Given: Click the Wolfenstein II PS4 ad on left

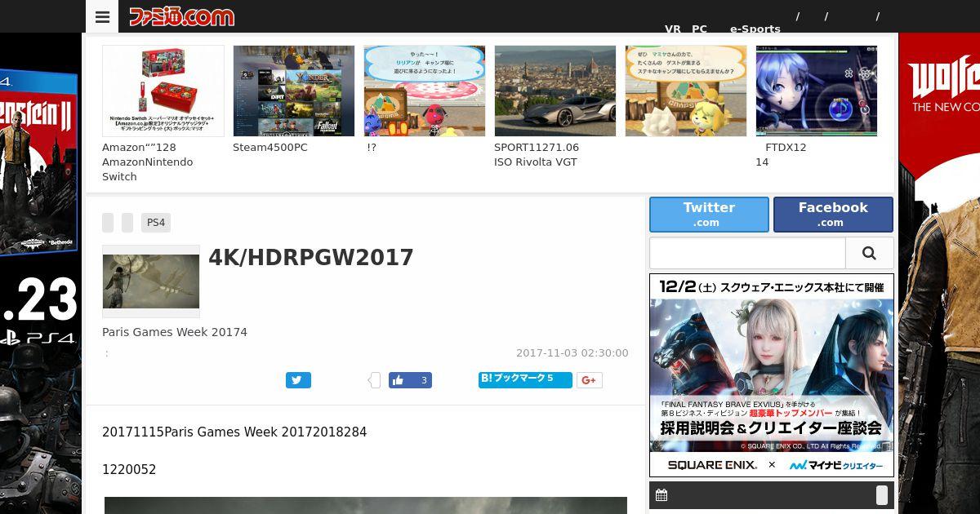Looking at the screenshot, I should click(x=41, y=273).
